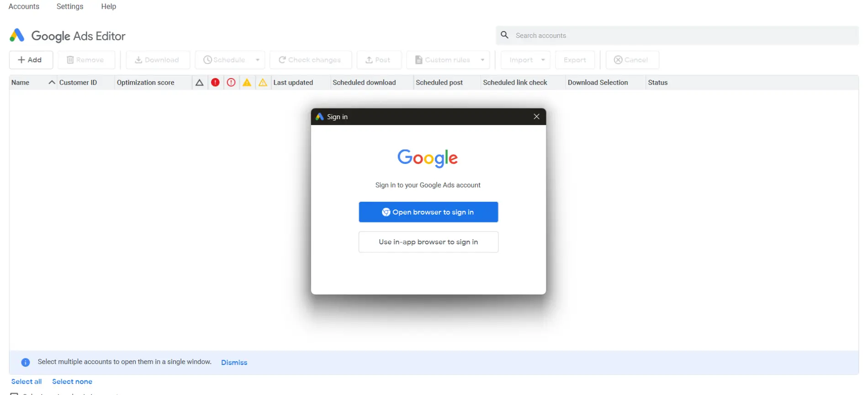868x395 pixels.
Task: Click 'Sign in to your Google Ads account' text
Action: (x=428, y=185)
